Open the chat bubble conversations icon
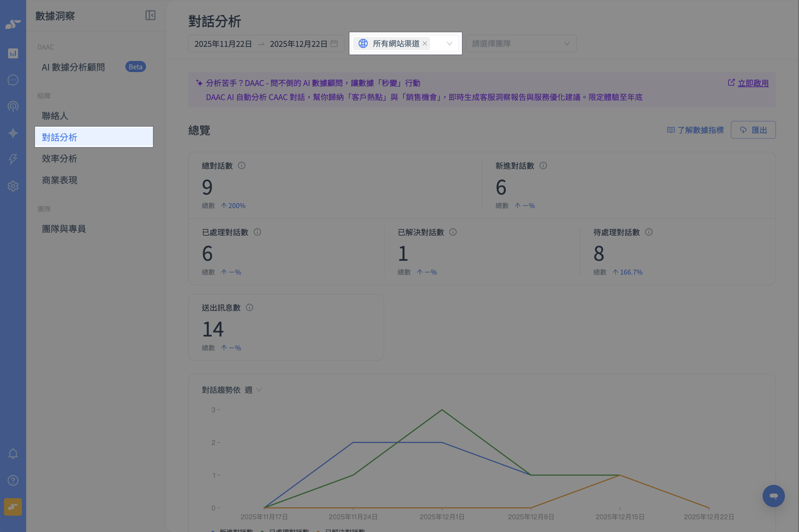 click(13, 80)
